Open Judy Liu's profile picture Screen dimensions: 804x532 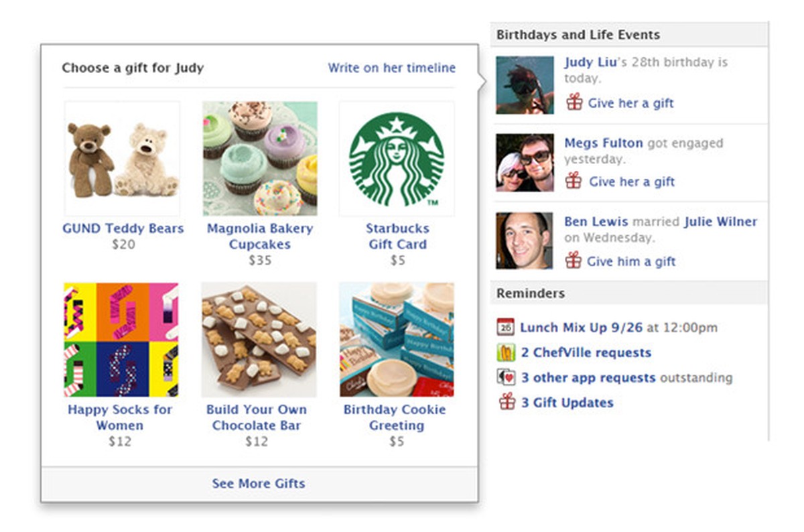pyautogui.click(x=524, y=85)
